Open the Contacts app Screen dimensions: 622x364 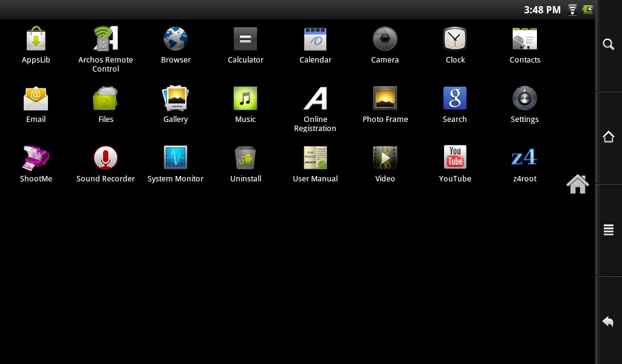[525, 39]
